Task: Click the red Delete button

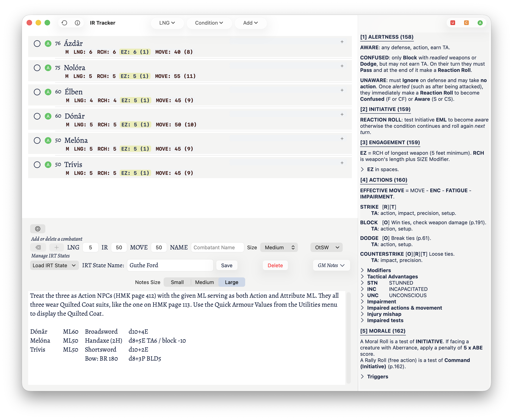Action: [275, 265]
